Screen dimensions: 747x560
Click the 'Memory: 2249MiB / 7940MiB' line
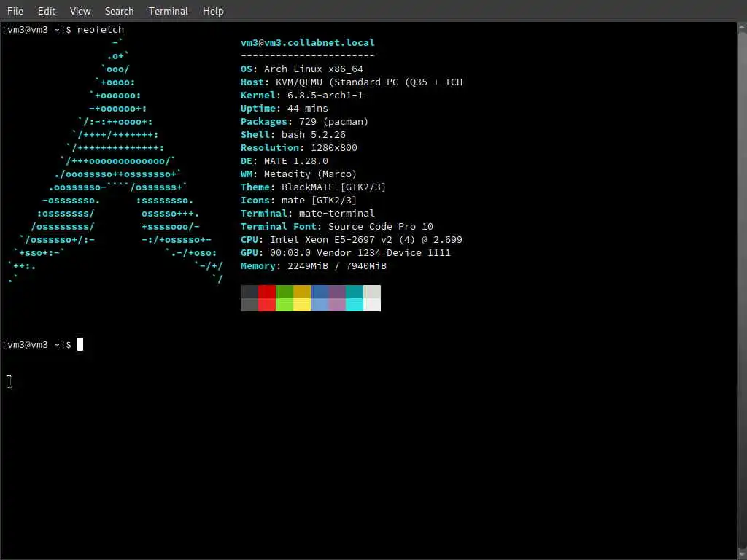click(x=314, y=265)
